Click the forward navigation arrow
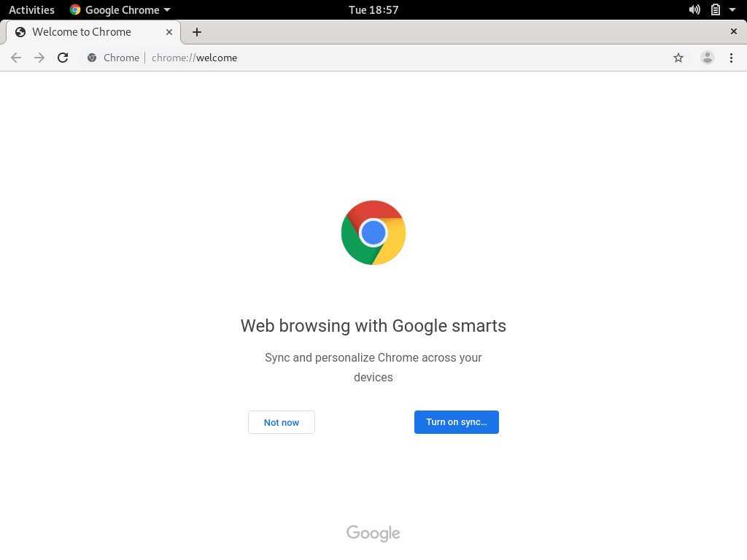The height and width of the screenshot is (560, 747). click(x=39, y=58)
